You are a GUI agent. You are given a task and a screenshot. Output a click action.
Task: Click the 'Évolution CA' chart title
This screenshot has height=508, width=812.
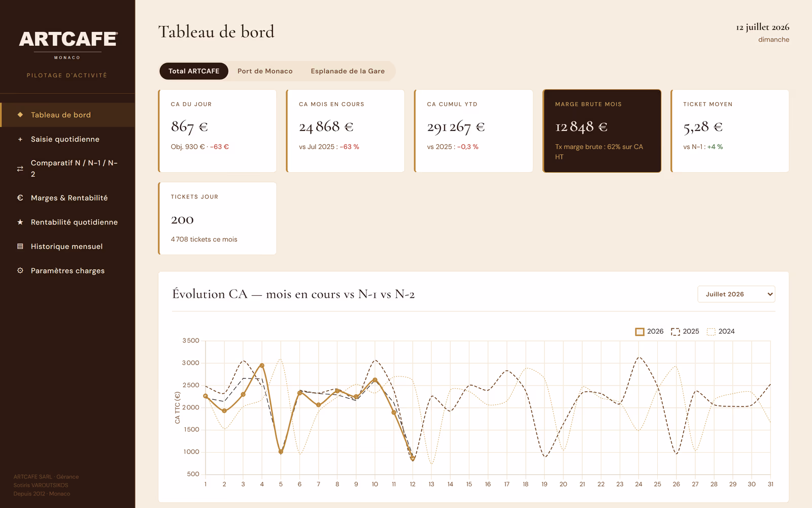(293, 294)
